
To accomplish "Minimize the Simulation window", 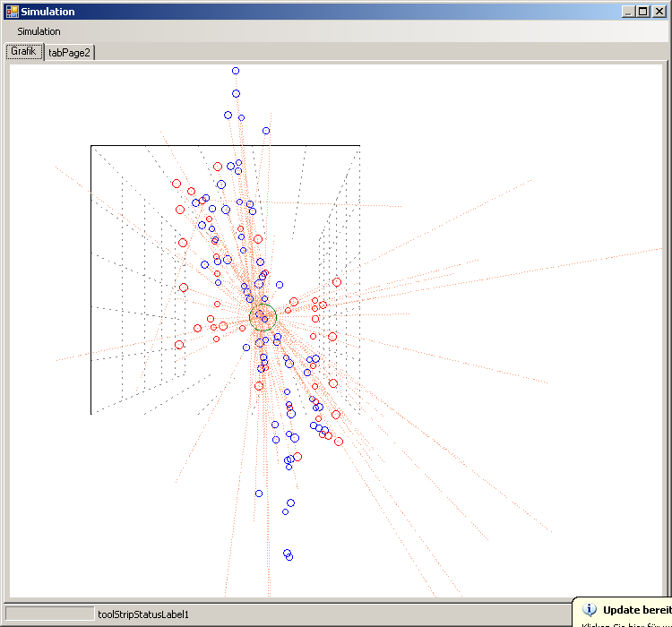I will 628,12.
